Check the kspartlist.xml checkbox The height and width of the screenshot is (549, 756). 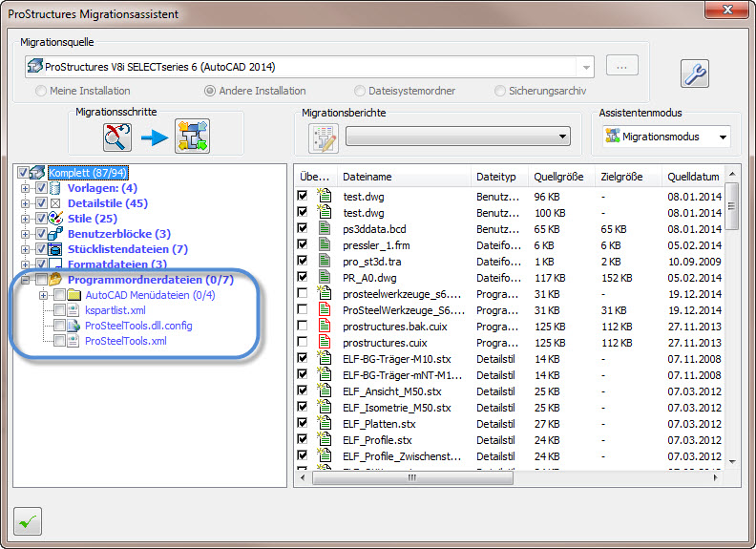click(60, 309)
